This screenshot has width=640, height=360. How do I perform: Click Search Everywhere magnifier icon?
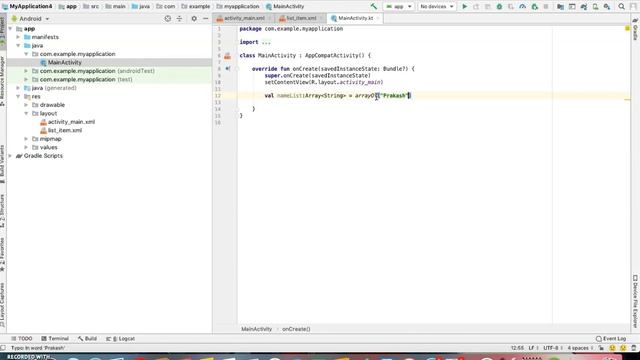click(x=621, y=7)
